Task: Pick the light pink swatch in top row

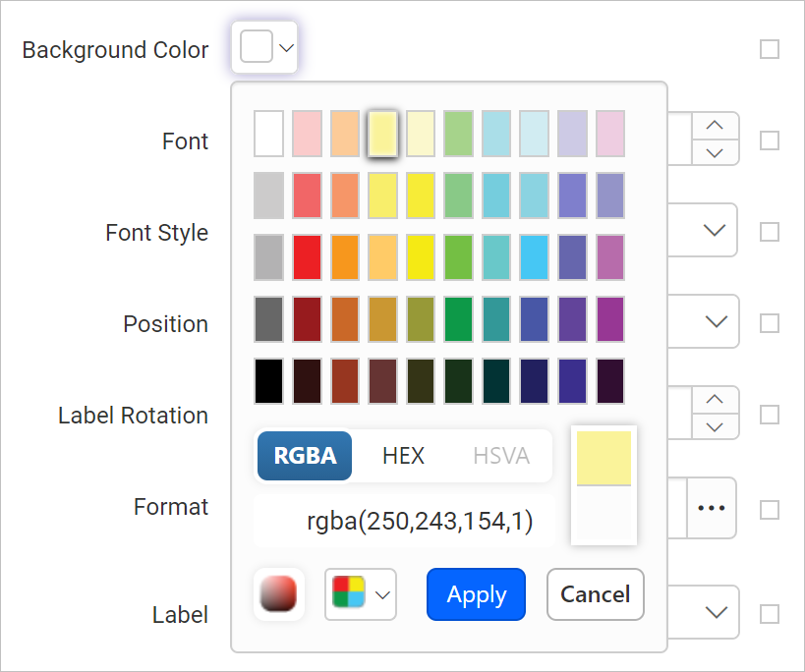Action: pyautogui.click(x=307, y=134)
